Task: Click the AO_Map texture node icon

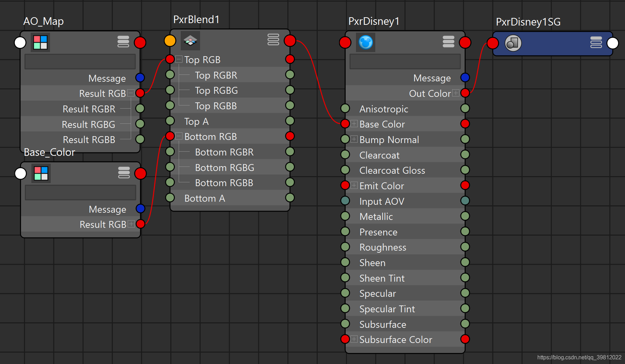Action: click(x=40, y=42)
